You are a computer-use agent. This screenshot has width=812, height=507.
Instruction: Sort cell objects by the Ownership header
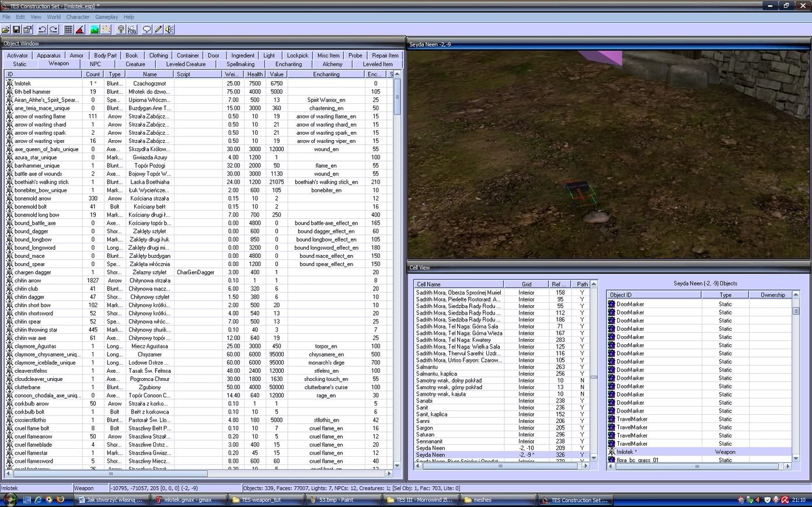pyautogui.click(x=771, y=295)
